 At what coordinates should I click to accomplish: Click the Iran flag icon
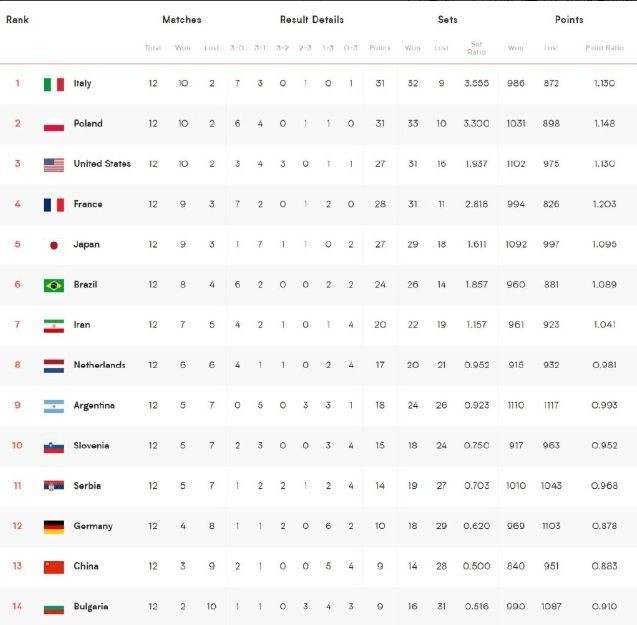click(54, 325)
